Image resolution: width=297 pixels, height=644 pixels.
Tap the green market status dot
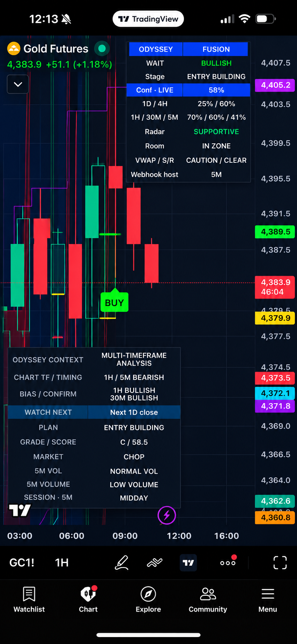click(102, 48)
